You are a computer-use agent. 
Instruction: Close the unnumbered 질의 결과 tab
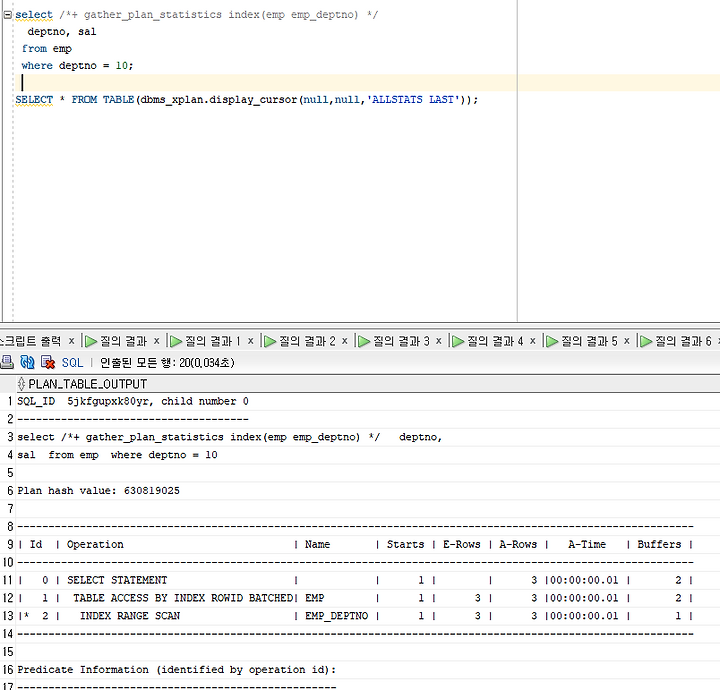tap(157, 341)
